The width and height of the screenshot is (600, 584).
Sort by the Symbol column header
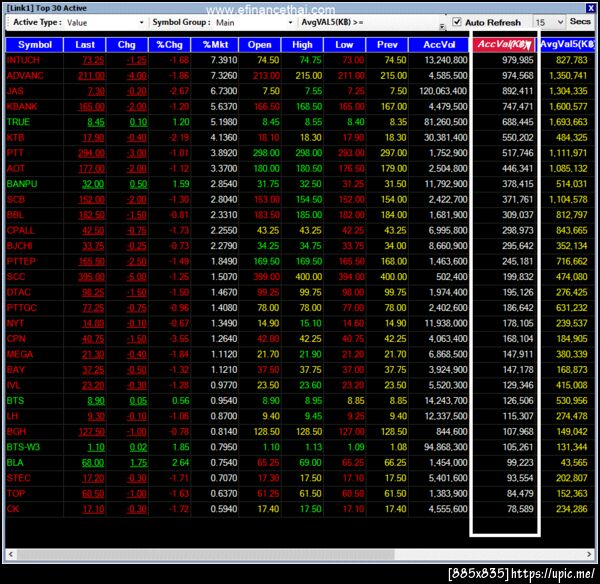34,45
